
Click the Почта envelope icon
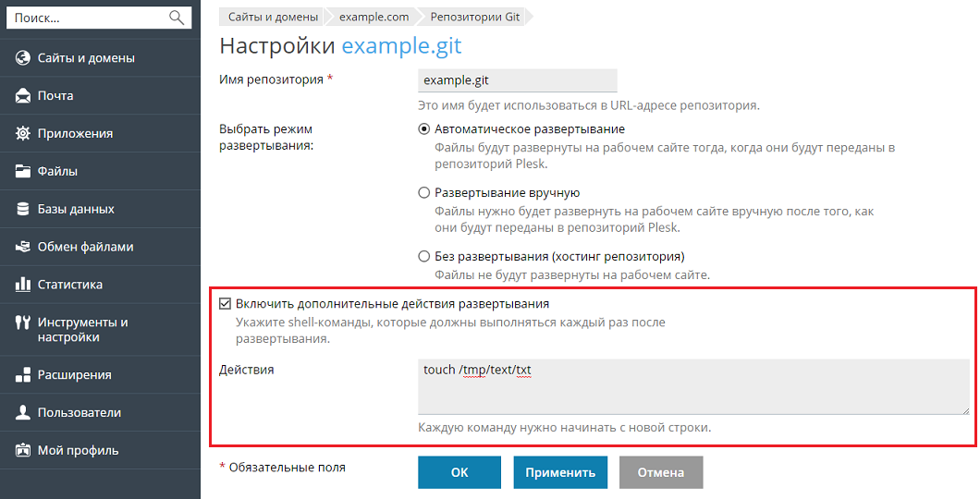(x=24, y=96)
